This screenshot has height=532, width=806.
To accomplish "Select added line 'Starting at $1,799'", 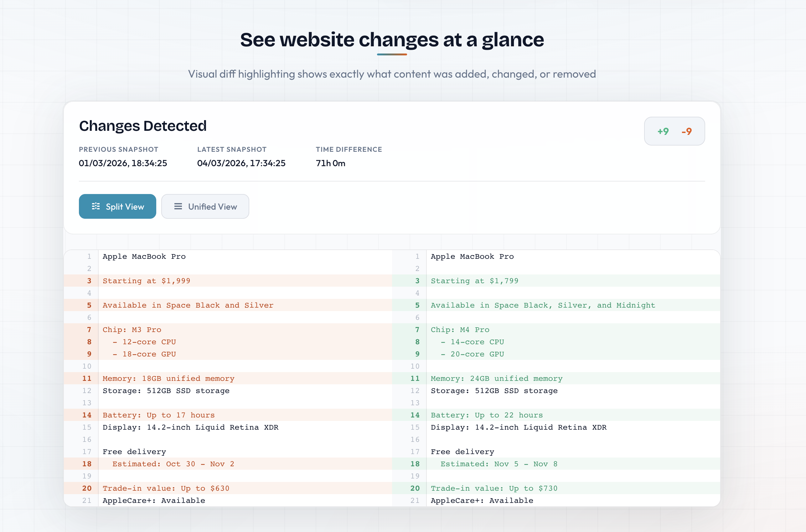I will point(556,281).
